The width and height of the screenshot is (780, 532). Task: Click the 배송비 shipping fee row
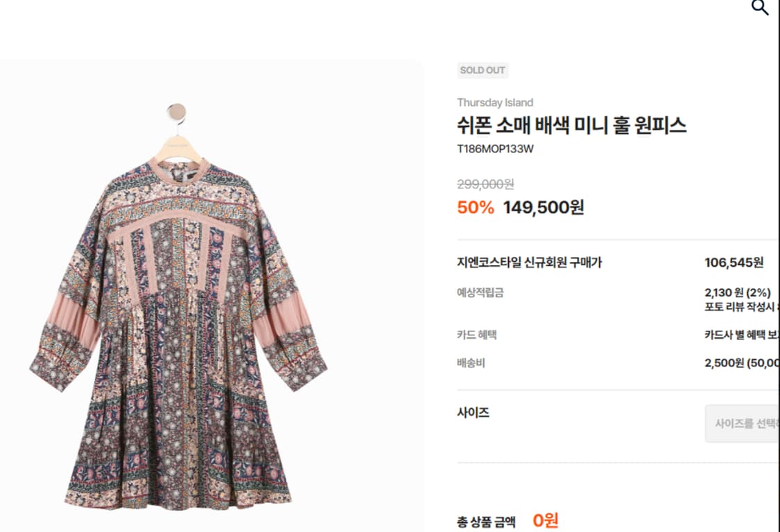click(471, 362)
